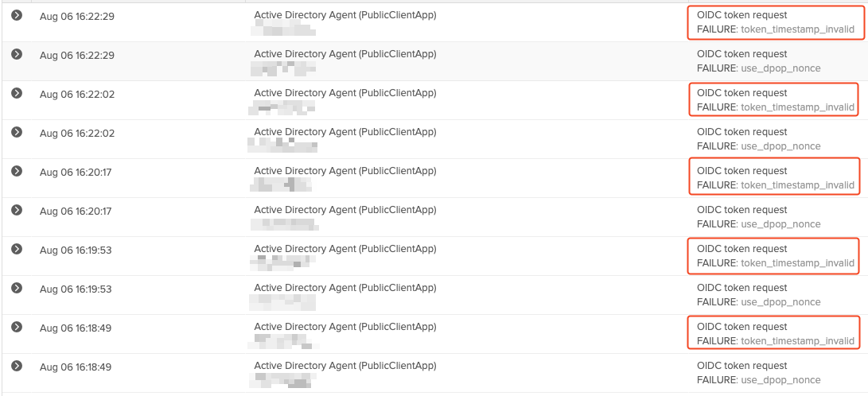Click token_timestamp_invalid failure at 16:19:53
Screen dimensions: 868x396
pos(797,263)
